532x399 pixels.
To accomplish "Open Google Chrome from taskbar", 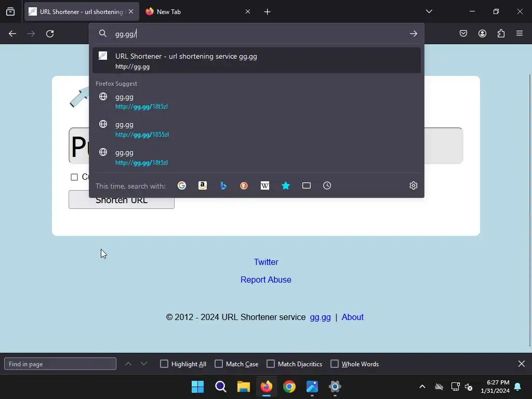I will (x=289, y=387).
